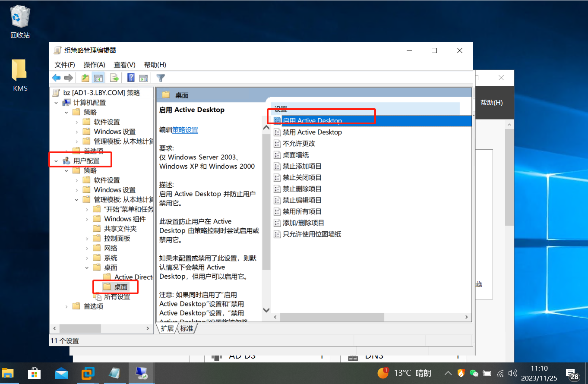Viewport: 588px width, 384px height.
Task: Click the gray Forward arrow toolbar icon
Action: [68, 78]
